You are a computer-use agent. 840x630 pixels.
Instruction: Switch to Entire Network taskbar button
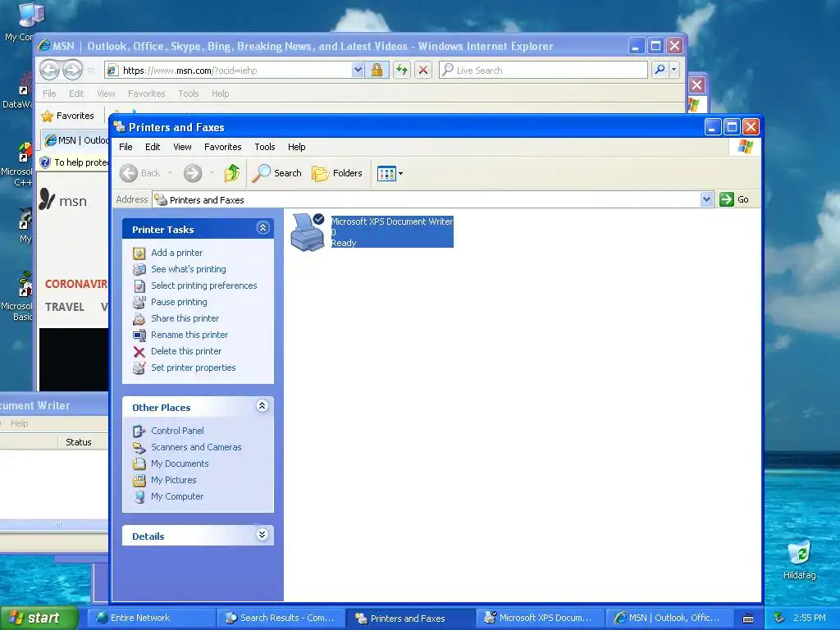point(152,619)
